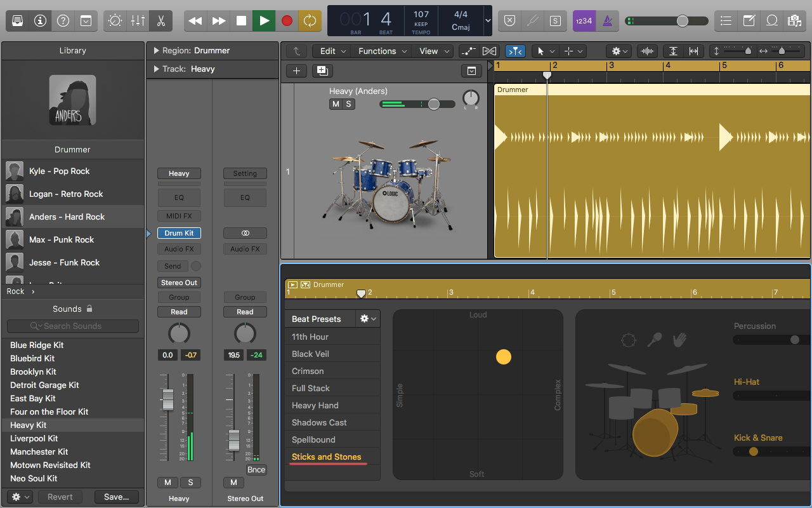812x508 pixels.
Task: Click the Save... button in Library
Action: click(117, 497)
